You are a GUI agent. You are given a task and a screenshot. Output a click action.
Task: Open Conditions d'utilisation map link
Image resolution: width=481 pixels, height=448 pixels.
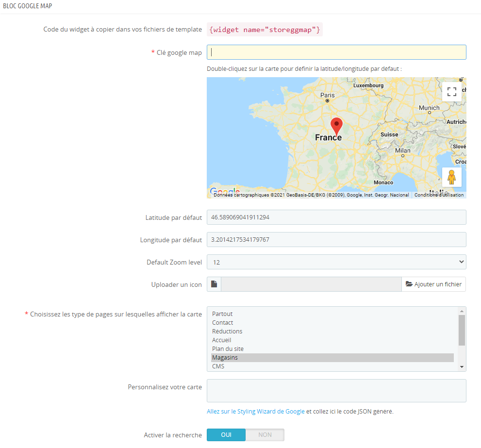pyautogui.click(x=439, y=195)
